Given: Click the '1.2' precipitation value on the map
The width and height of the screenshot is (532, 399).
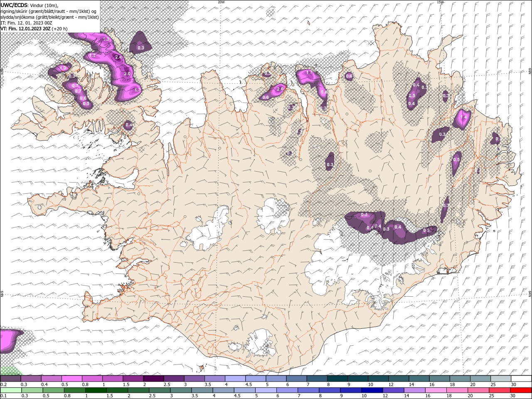Looking at the screenshot, I should 93,55.
